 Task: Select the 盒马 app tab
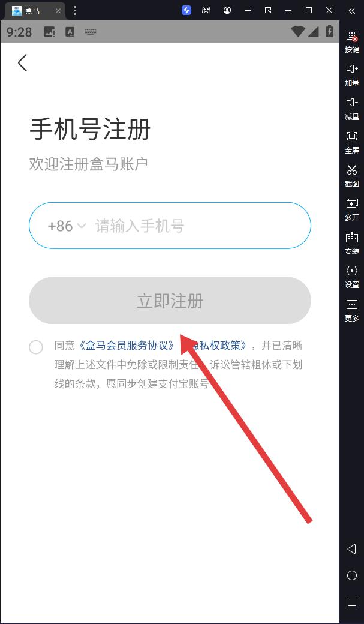pos(34,11)
